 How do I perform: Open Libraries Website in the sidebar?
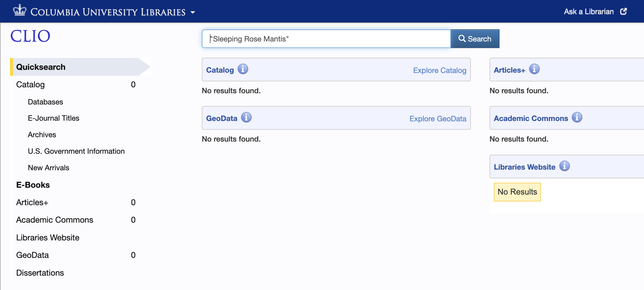coord(48,238)
